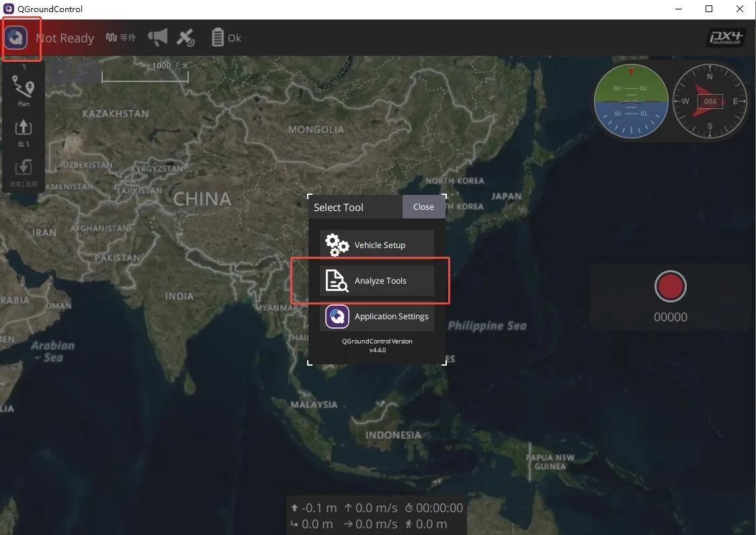This screenshot has height=535, width=756.
Task: Click the PX4 autopilot logo
Action: (726, 38)
